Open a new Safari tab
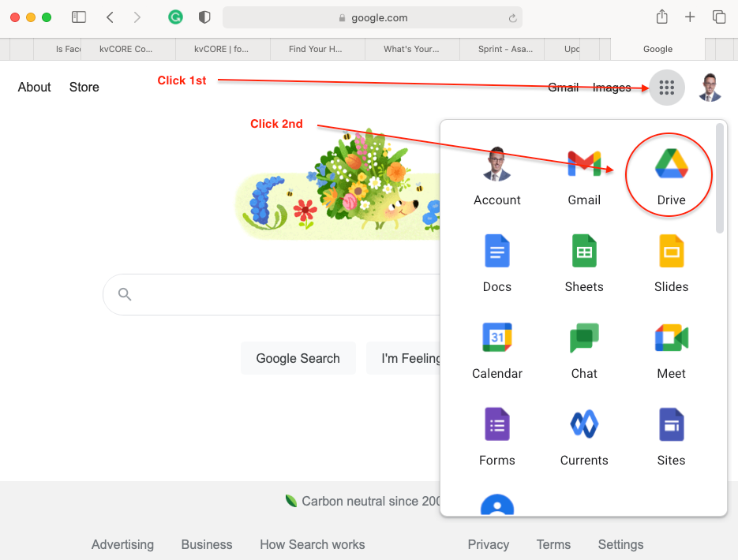 (x=690, y=17)
